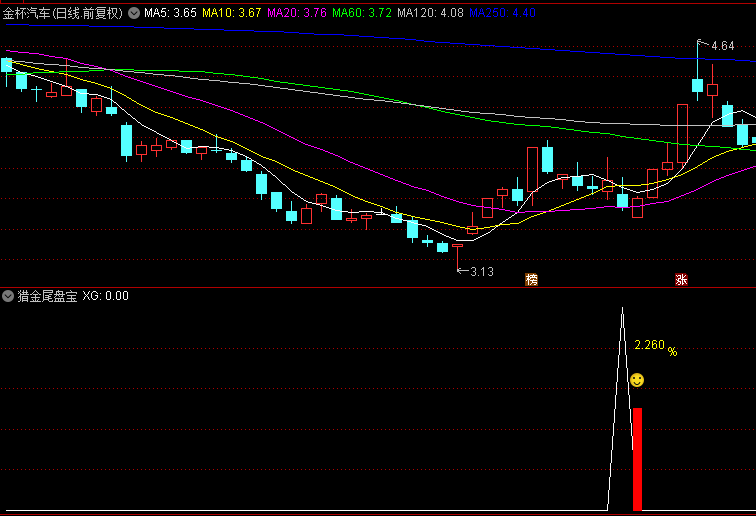Select the MA120: 4.08 label

click(430, 13)
